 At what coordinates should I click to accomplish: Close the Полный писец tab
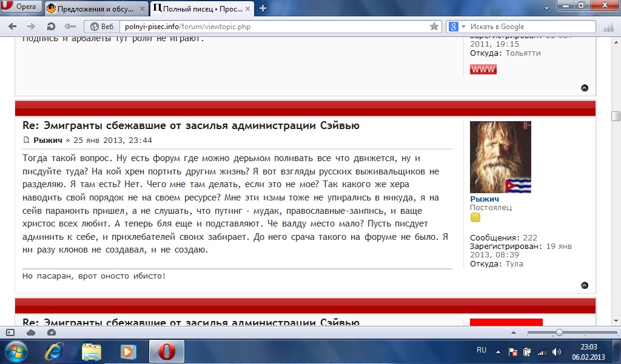[247, 8]
